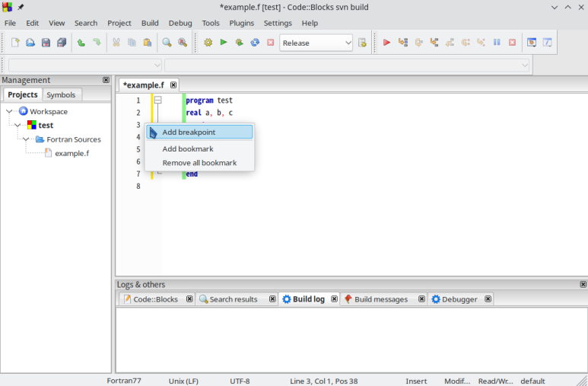588x386 pixels.
Task: Open the Debugger log tab
Action: point(459,299)
